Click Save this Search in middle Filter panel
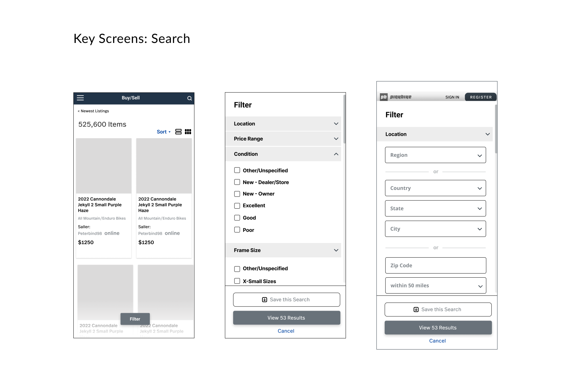 coord(287,300)
